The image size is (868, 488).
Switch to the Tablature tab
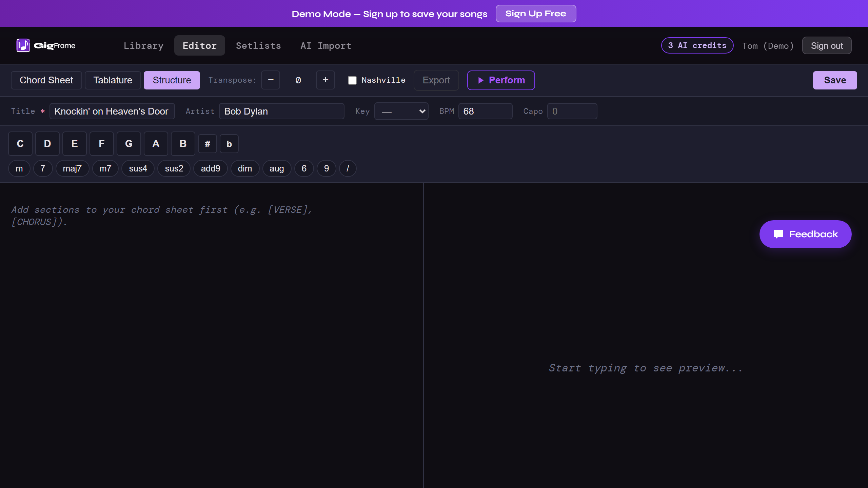click(x=113, y=80)
